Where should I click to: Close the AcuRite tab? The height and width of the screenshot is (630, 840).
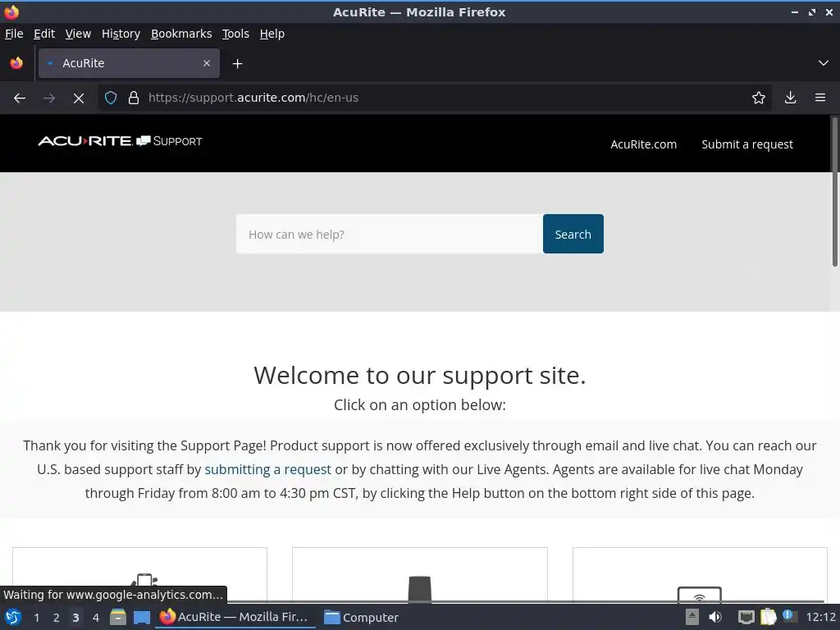point(207,63)
